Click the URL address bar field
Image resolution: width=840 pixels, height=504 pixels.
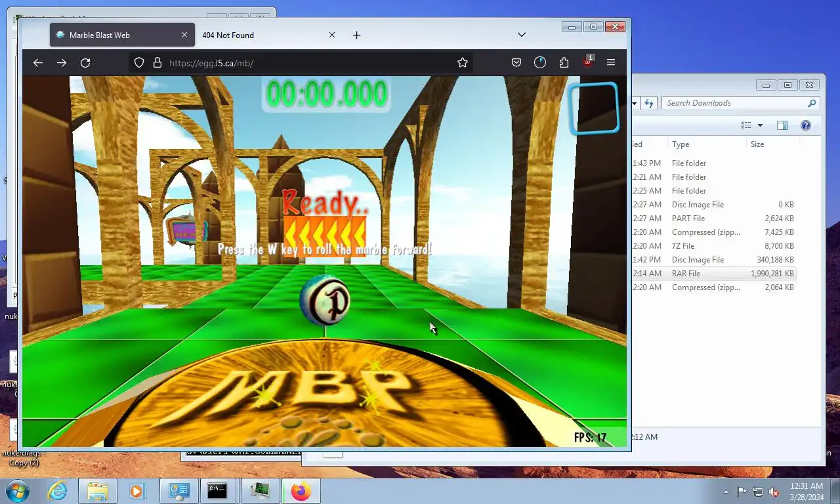302,62
